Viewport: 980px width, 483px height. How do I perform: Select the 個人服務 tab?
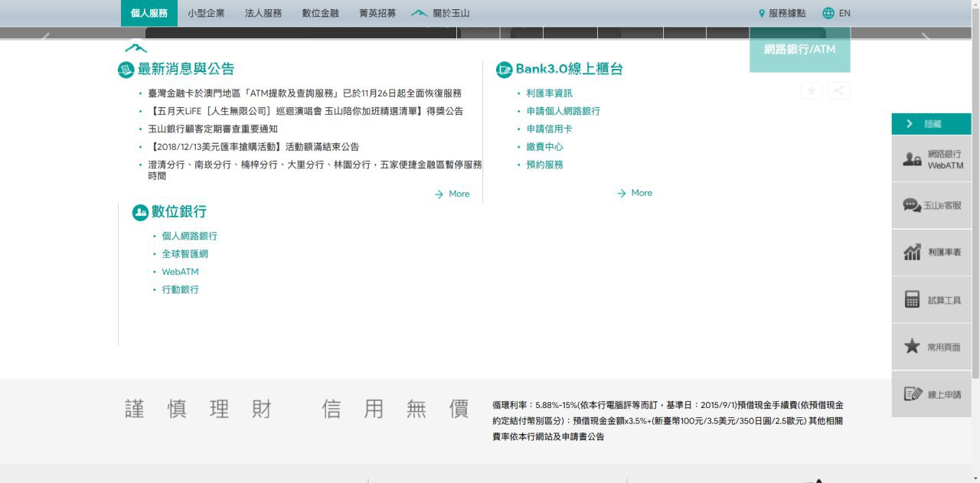point(149,13)
